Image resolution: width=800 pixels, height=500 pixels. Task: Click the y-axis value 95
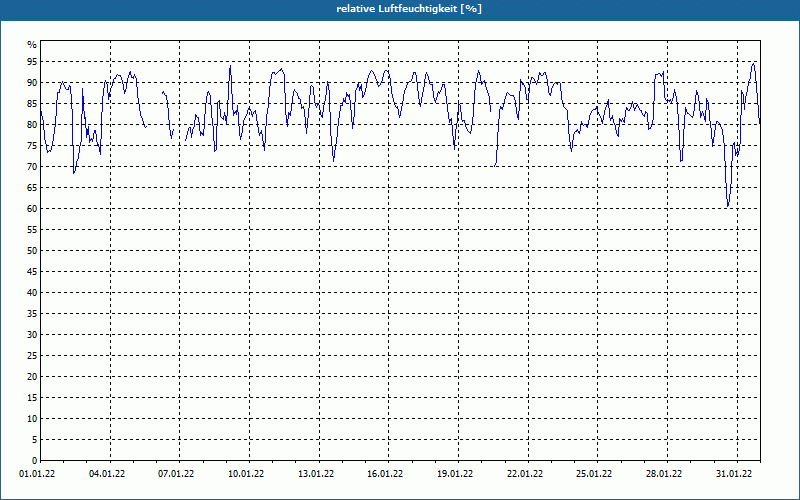click(32, 62)
